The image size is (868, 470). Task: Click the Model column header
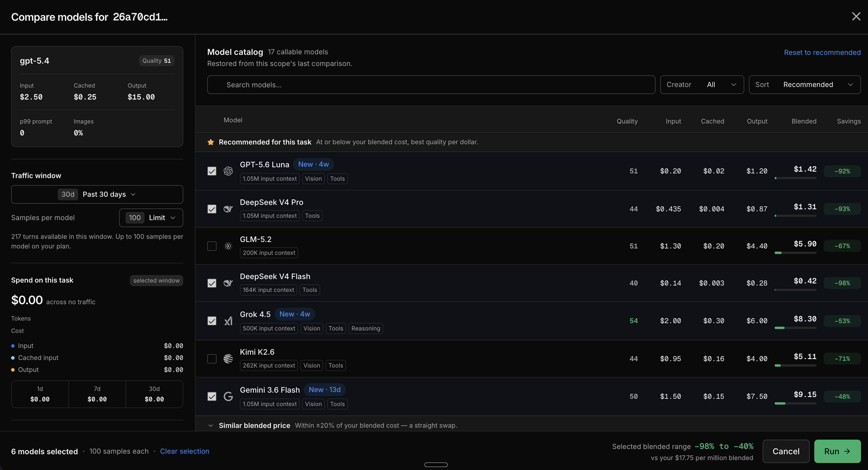coord(233,120)
